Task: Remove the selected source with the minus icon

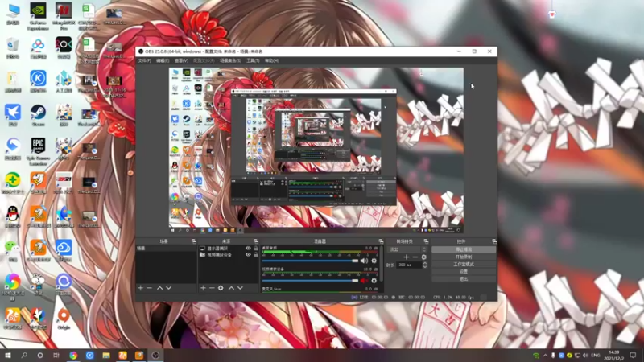Action: (x=212, y=288)
